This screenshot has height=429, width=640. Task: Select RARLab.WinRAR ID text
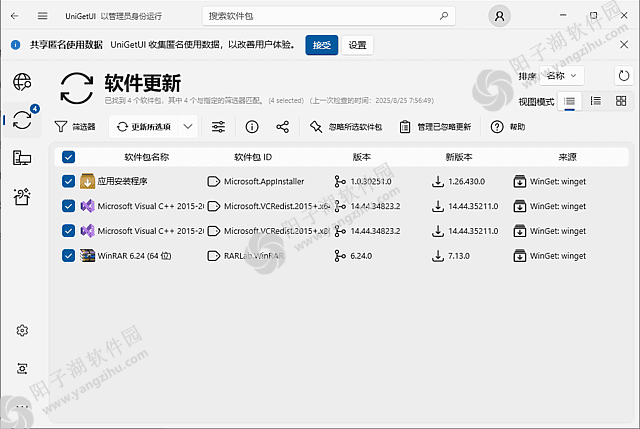coord(254,256)
